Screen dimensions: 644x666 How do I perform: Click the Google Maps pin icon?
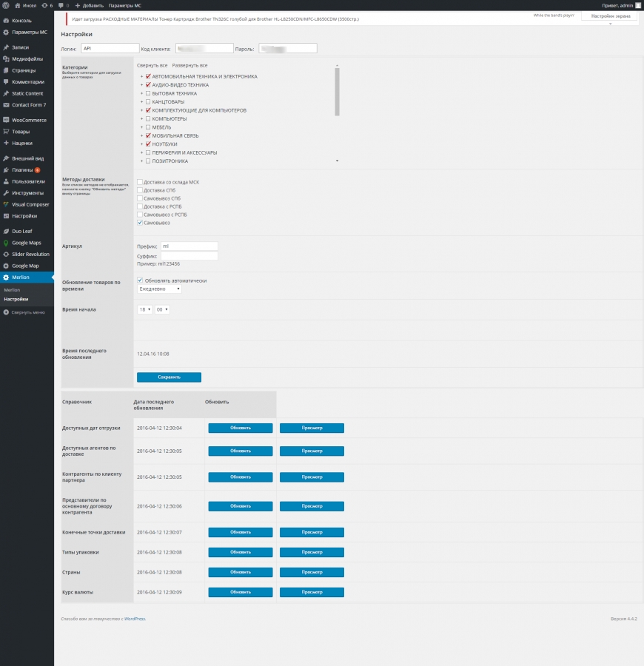(6, 243)
